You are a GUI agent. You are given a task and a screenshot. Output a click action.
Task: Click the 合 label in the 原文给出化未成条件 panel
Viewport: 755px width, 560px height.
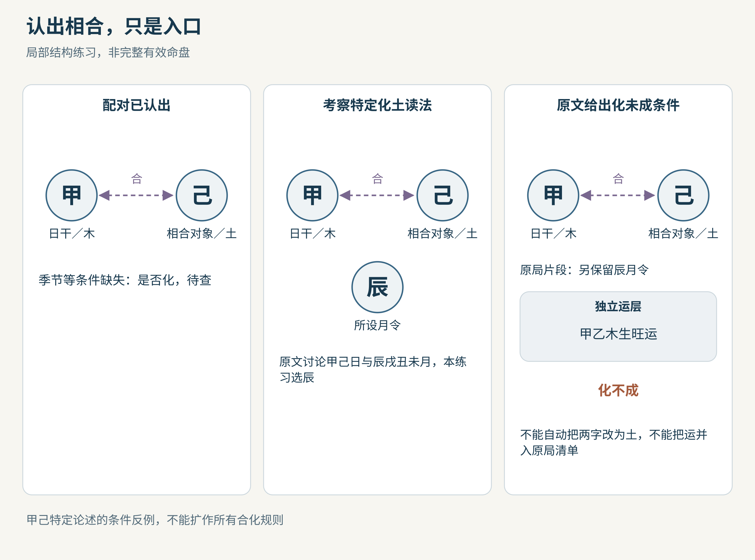coord(618,179)
